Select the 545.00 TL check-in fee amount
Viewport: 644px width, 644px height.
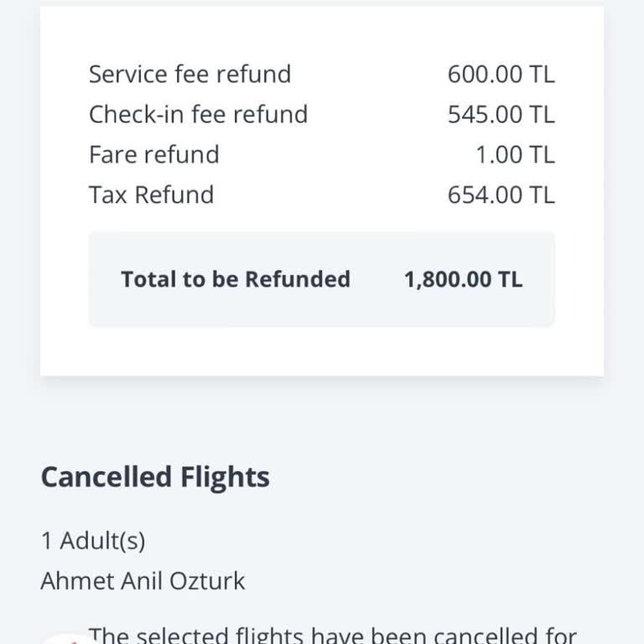tap(501, 114)
